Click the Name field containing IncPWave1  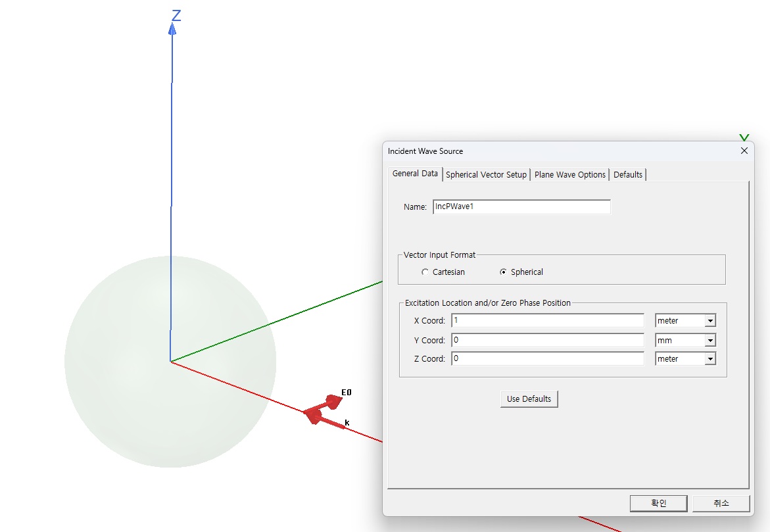coord(521,206)
